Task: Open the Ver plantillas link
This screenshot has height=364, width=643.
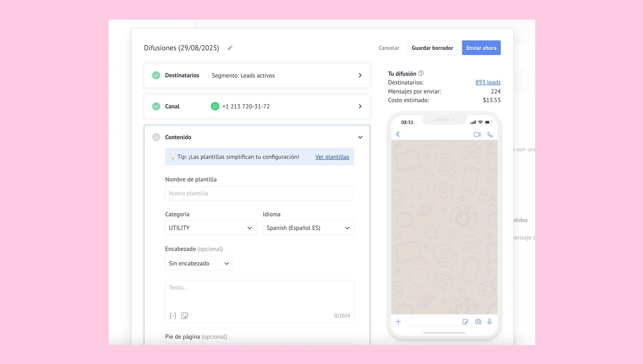Action: click(332, 157)
